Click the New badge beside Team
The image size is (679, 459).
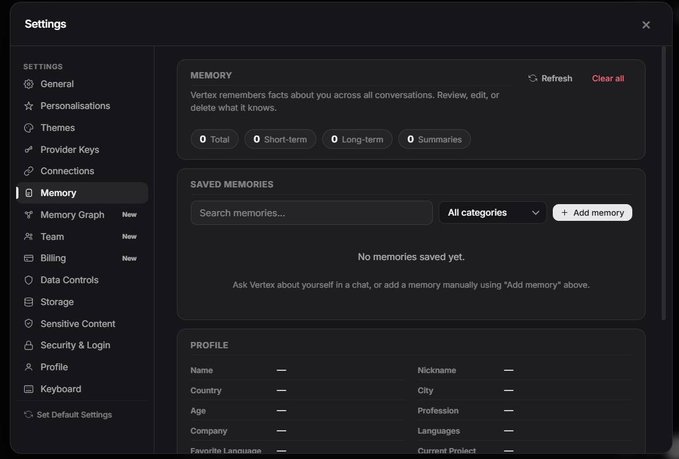click(129, 236)
